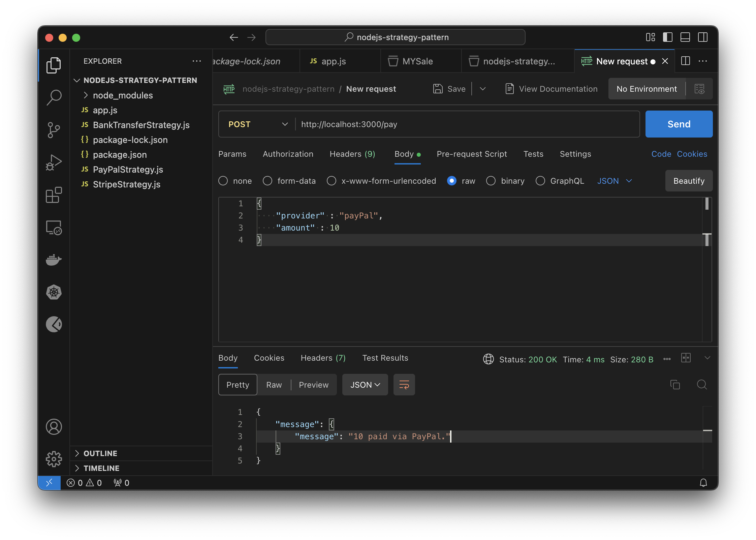Click the blue Send button

[x=679, y=124]
